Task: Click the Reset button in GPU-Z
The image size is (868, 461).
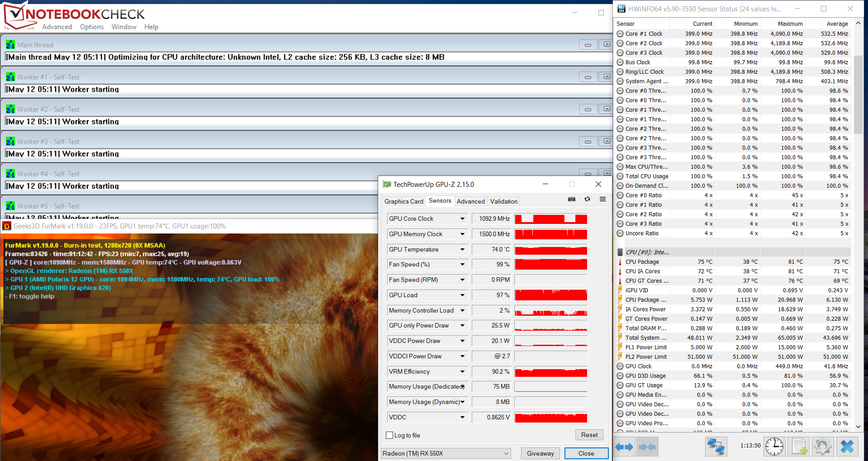Action: [x=589, y=435]
